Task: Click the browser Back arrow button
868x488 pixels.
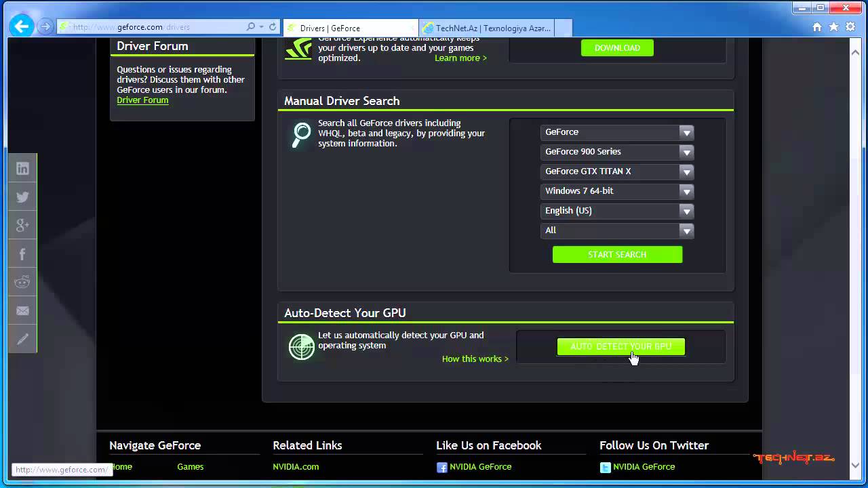Action: pyautogui.click(x=22, y=26)
